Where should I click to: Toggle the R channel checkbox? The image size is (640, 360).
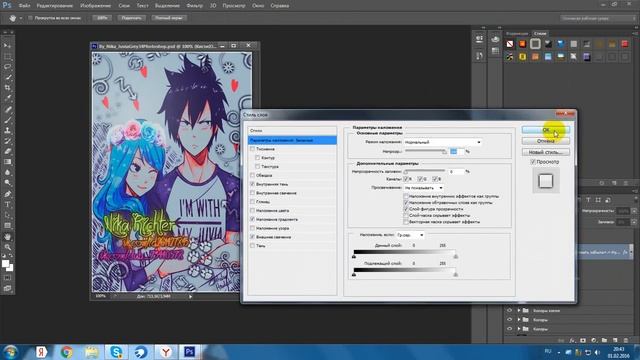coord(406,179)
